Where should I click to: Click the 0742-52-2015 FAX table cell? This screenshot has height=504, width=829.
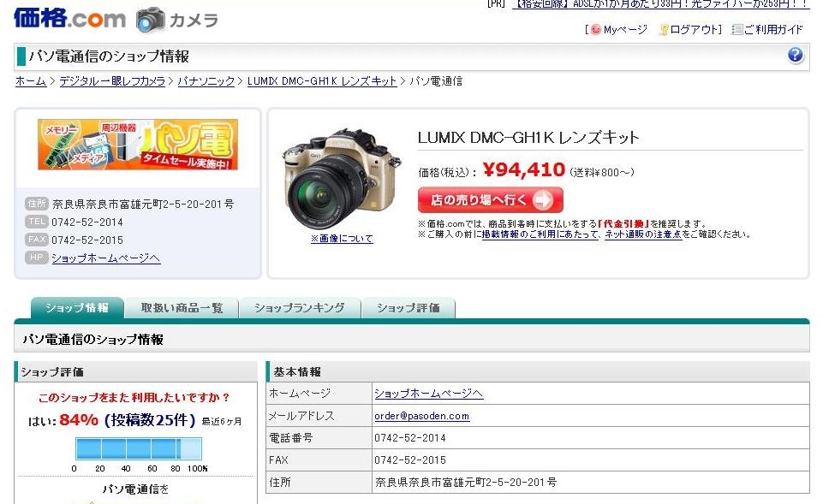tap(591, 460)
